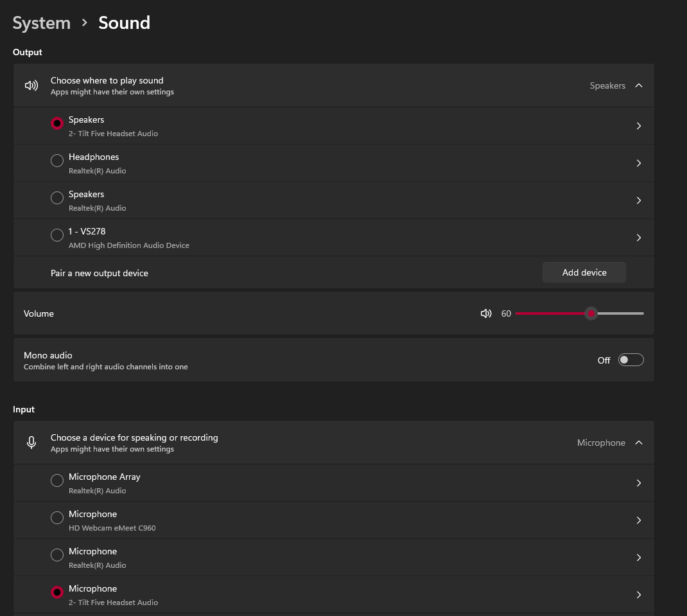The image size is (687, 616).
Task: Collapse the output device list chevron
Action: [x=639, y=85]
